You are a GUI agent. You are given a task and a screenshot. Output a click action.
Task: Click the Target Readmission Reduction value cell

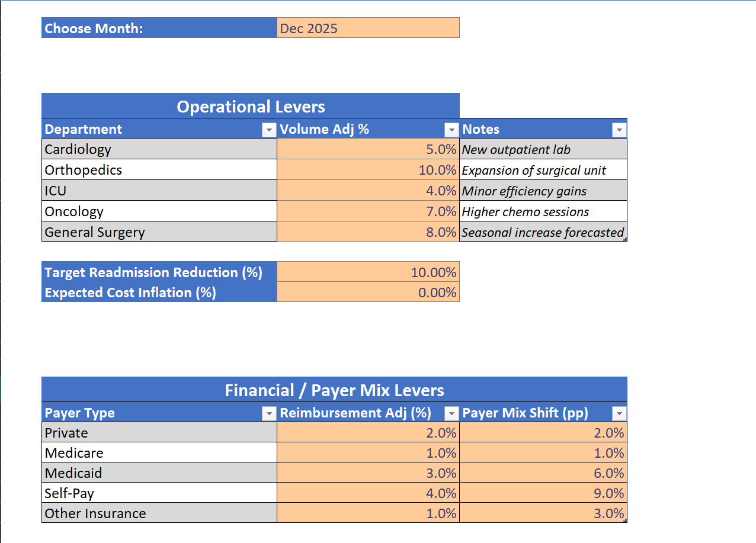pyautogui.click(x=367, y=272)
